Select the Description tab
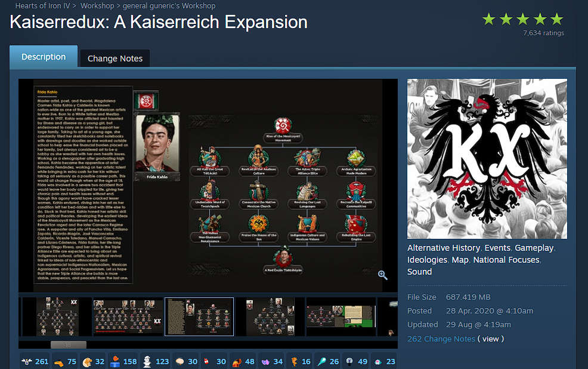Viewport: 588px width, 369px height. click(x=43, y=57)
